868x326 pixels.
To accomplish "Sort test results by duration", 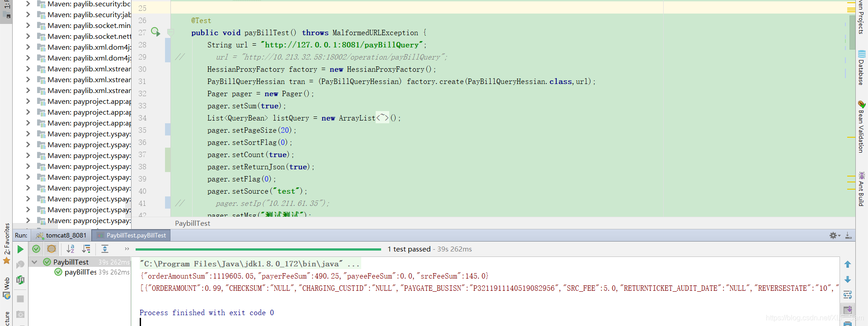I will (x=86, y=249).
